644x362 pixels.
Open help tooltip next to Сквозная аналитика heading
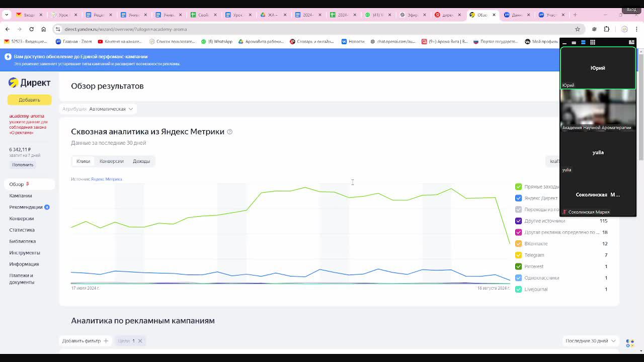[229, 132]
